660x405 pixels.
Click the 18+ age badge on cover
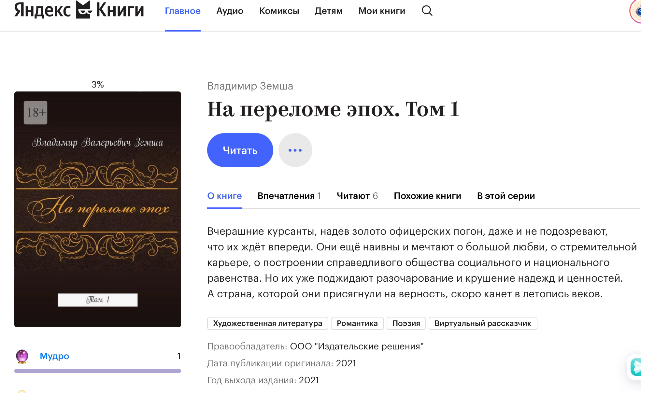36,112
